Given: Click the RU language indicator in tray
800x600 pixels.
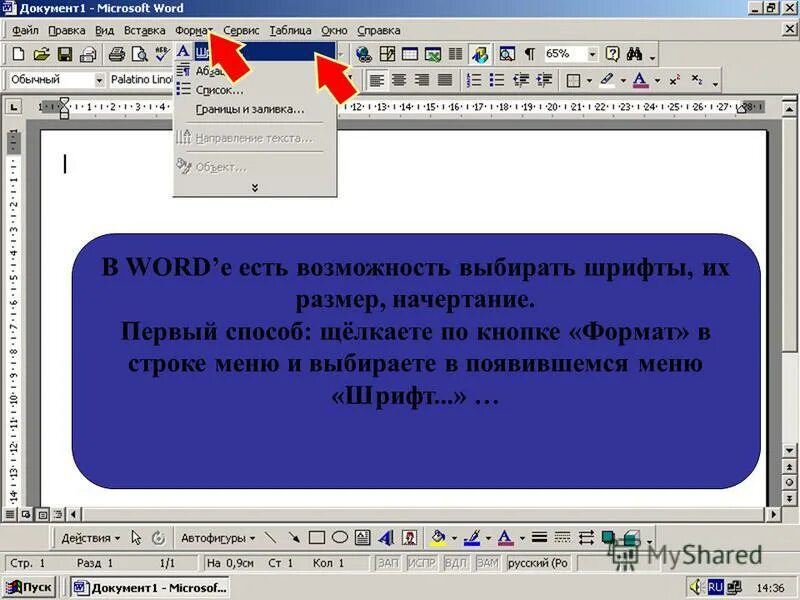Looking at the screenshot, I should [715, 587].
